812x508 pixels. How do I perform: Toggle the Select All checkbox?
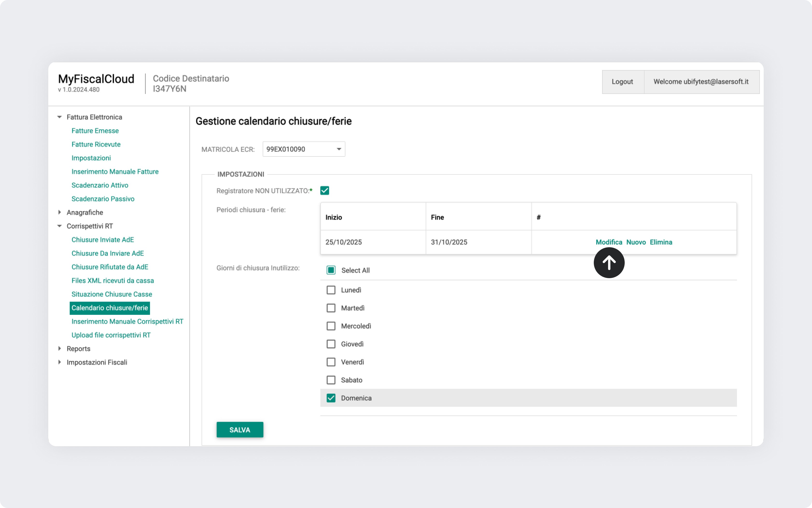(x=331, y=270)
